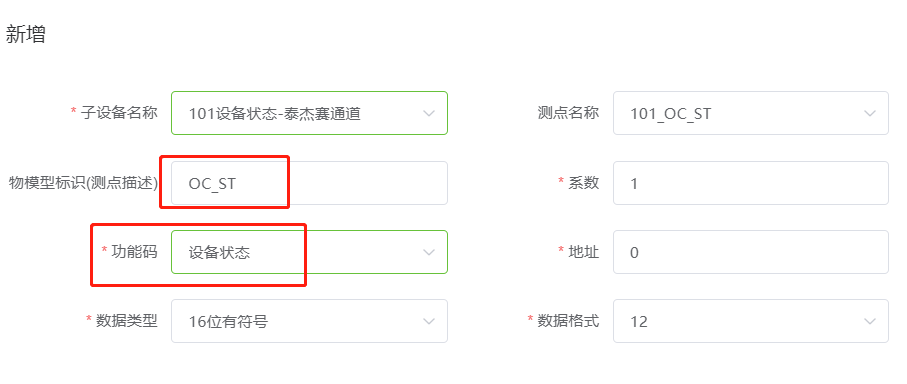Click the 新增 dialog title
This screenshot has width=907, height=384.
25,35
